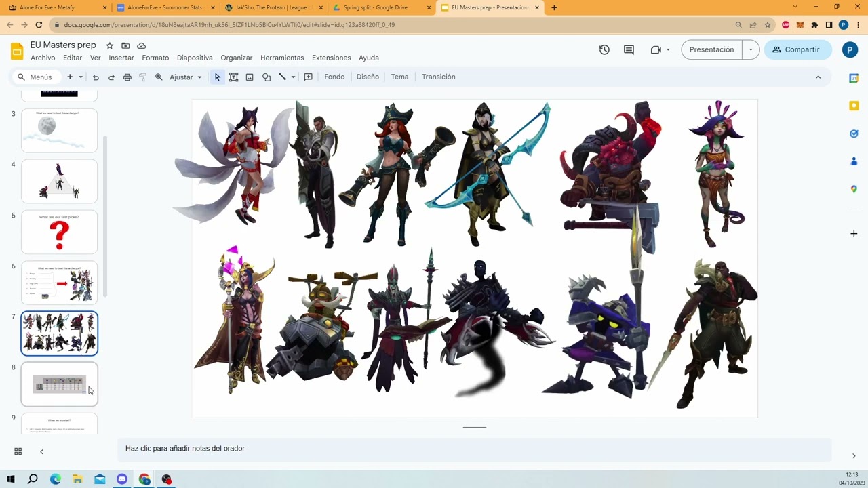868x488 pixels.
Task: Click the insert image icon
Action: click(250, 77)
